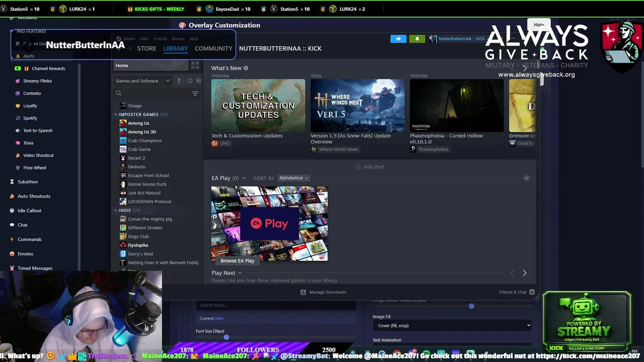Open Manage Downloads

(323, 292)
